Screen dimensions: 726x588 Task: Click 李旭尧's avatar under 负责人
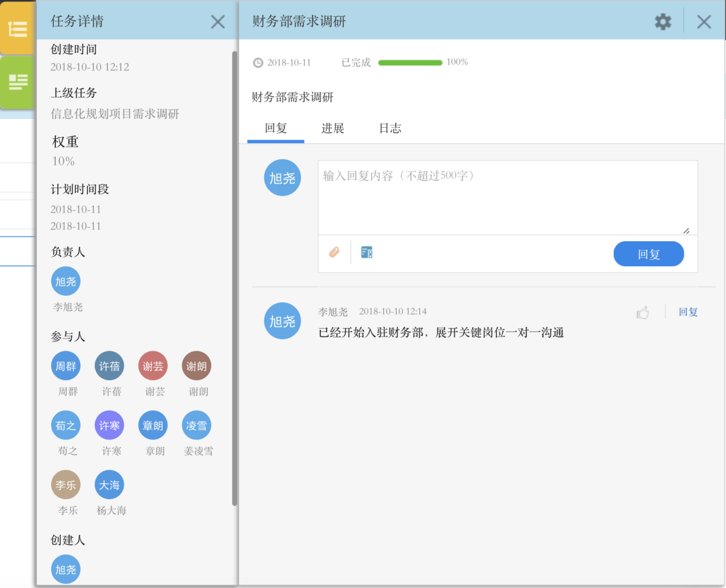(x=65, y=281)
